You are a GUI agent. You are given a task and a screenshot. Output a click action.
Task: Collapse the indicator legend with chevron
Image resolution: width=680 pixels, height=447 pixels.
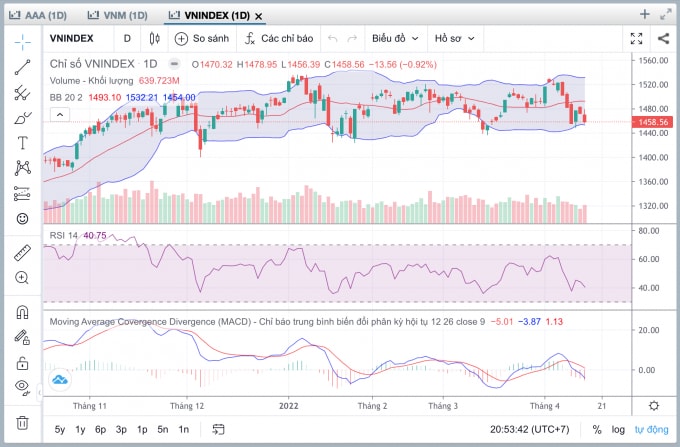[x=60, y=115]
